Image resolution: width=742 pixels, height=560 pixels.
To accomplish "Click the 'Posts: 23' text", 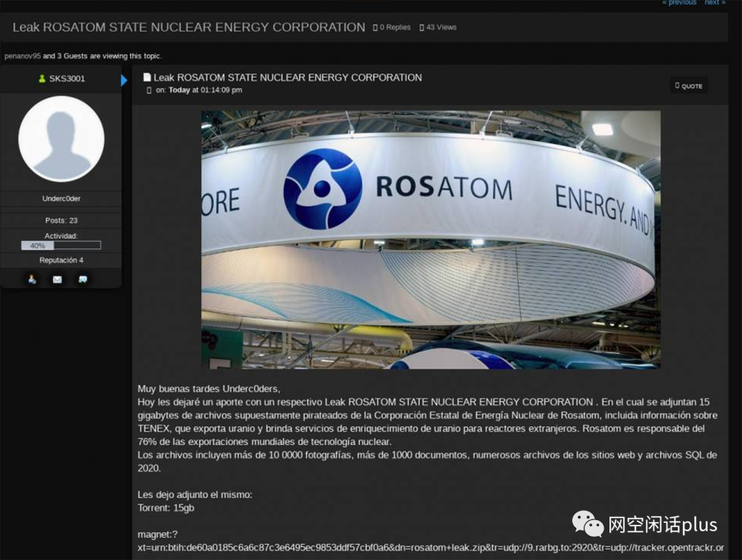I will [x=61, y=221].
